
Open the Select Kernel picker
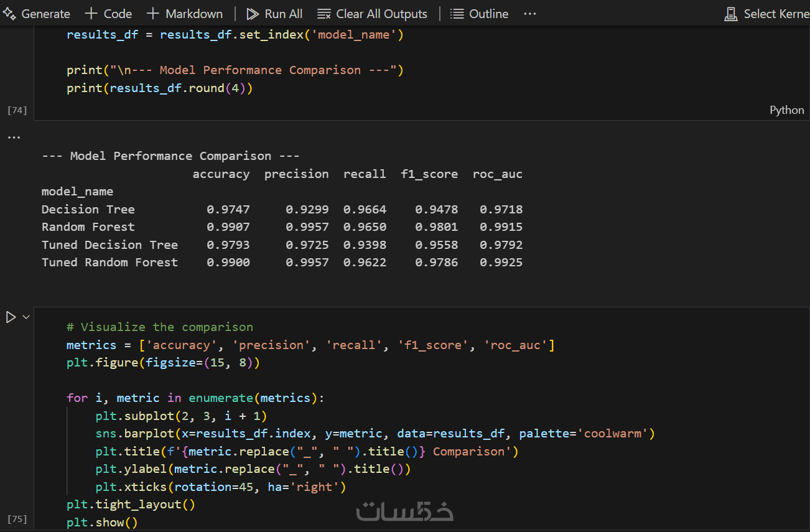point(768,14)
